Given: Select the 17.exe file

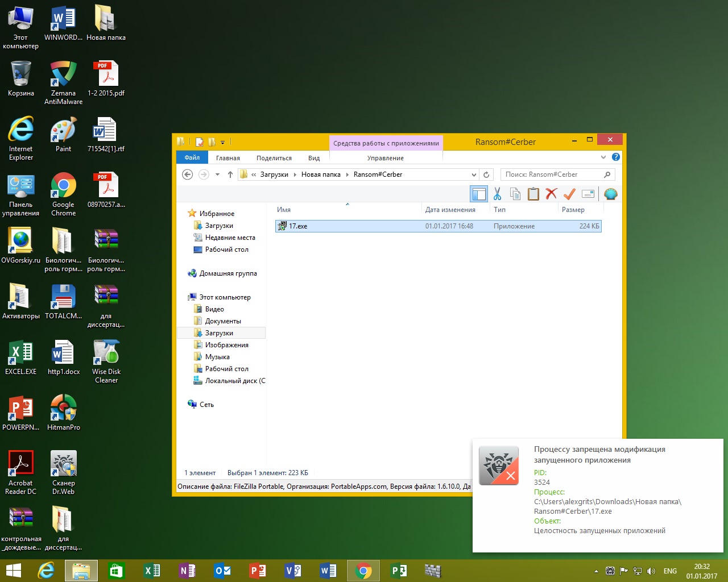Looking at the screenshot, I should [298, 226].
